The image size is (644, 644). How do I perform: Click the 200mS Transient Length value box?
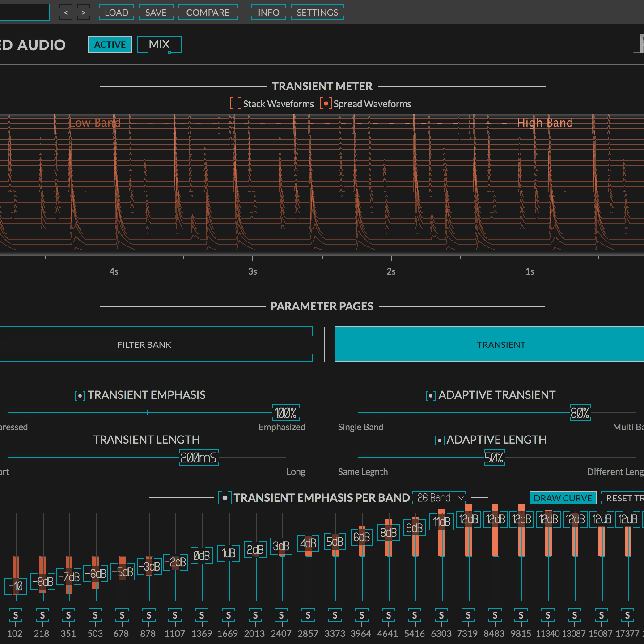click(199, 458)
